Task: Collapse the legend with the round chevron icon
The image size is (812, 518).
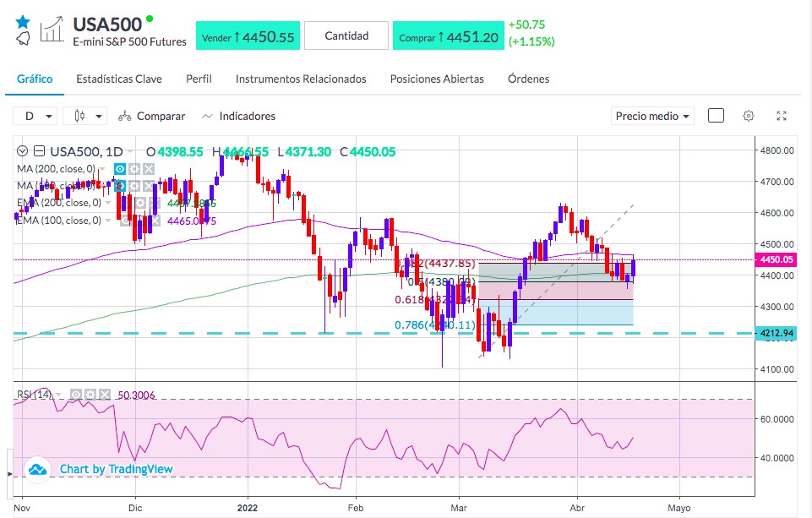Action: (x=22, y=151)
